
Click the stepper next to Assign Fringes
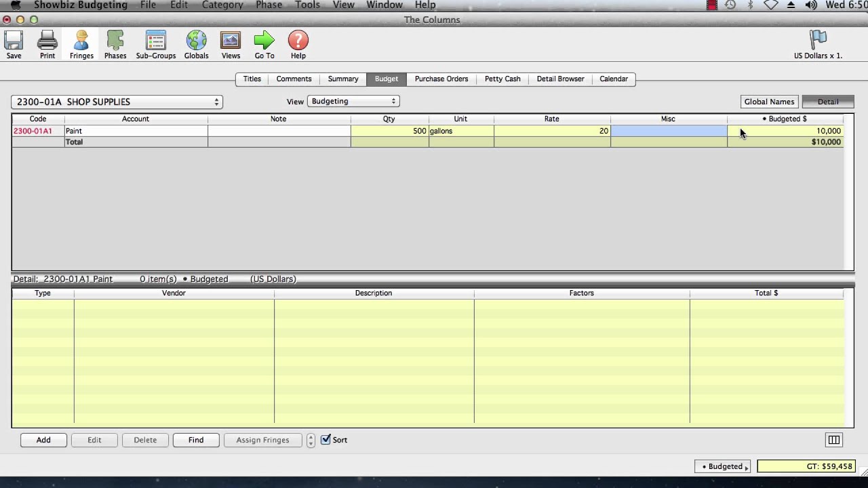pyautogui.click(x=311, y=440)
